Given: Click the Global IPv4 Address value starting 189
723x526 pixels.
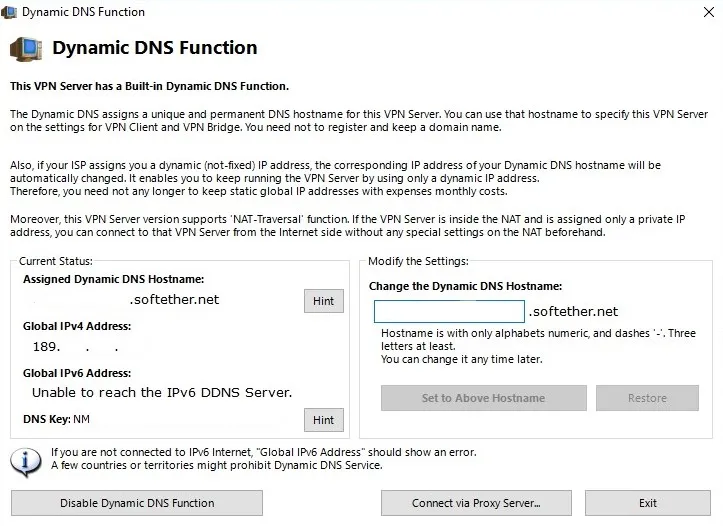Looking at the screenshot, I should 76,347.
